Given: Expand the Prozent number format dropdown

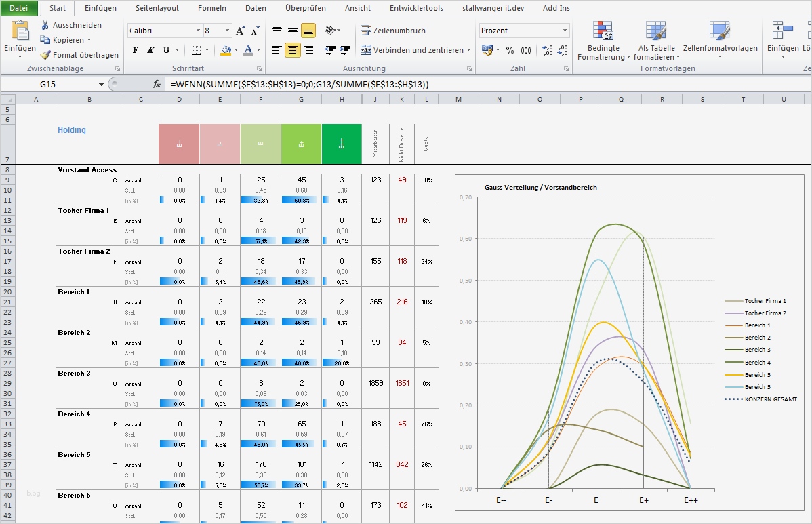Looking at the screenshot, I should coord(565,31).
